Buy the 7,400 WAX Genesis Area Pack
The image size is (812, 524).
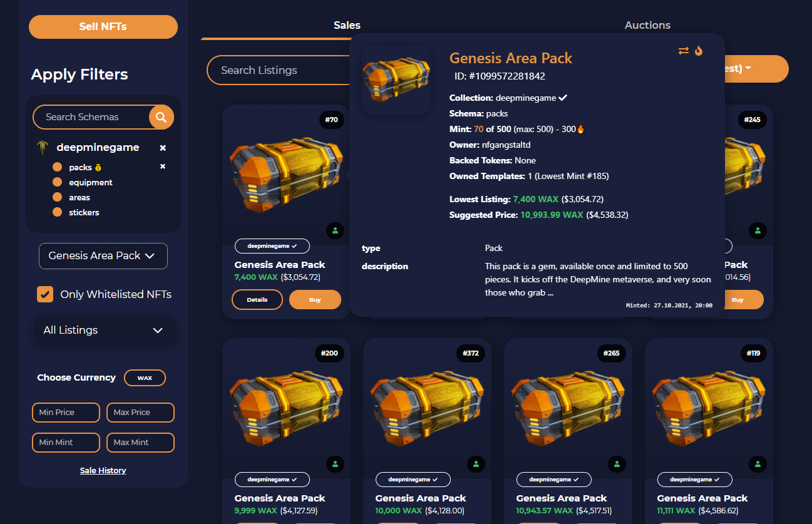point(315,300)
